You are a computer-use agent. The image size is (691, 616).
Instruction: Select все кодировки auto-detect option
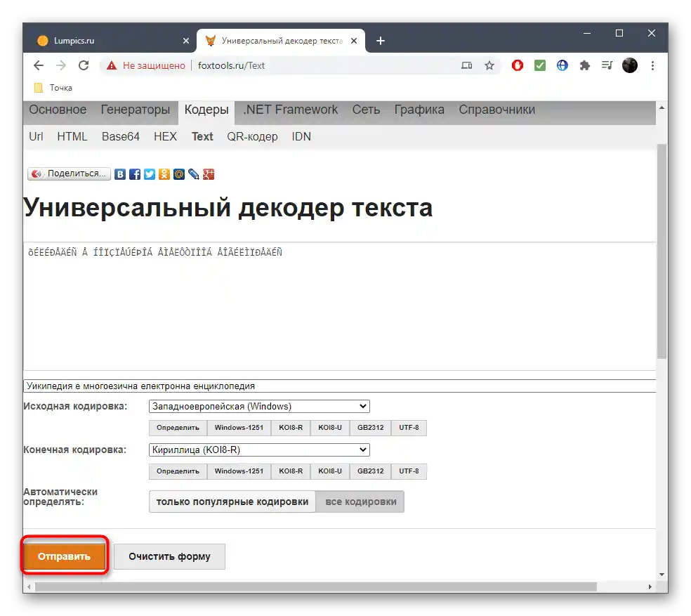(360, 502)
